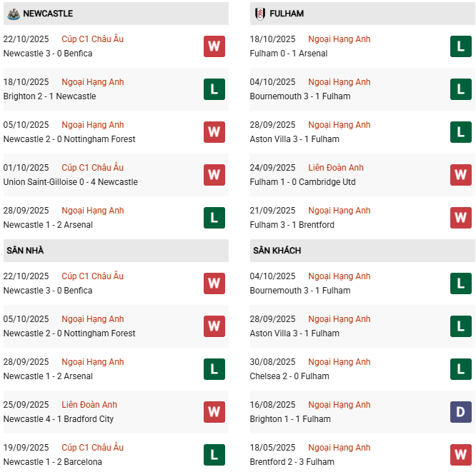Open the SÂN NHÀ section header
The width and height of the screenshot is (476, 472).
[25, 251]
